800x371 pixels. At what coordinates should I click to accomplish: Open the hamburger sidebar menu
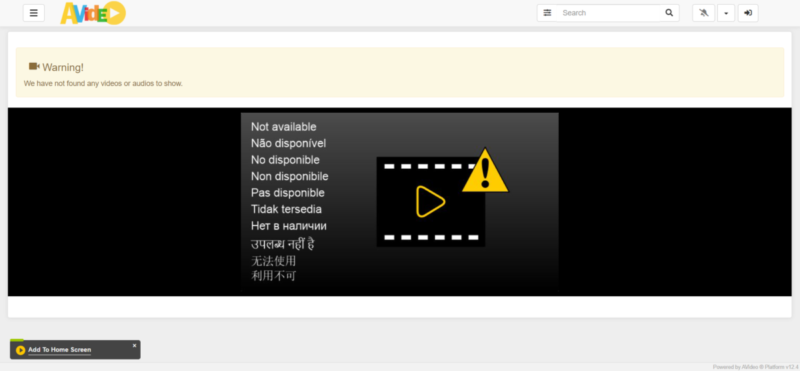pyautogui.click(x=34, y=13)
